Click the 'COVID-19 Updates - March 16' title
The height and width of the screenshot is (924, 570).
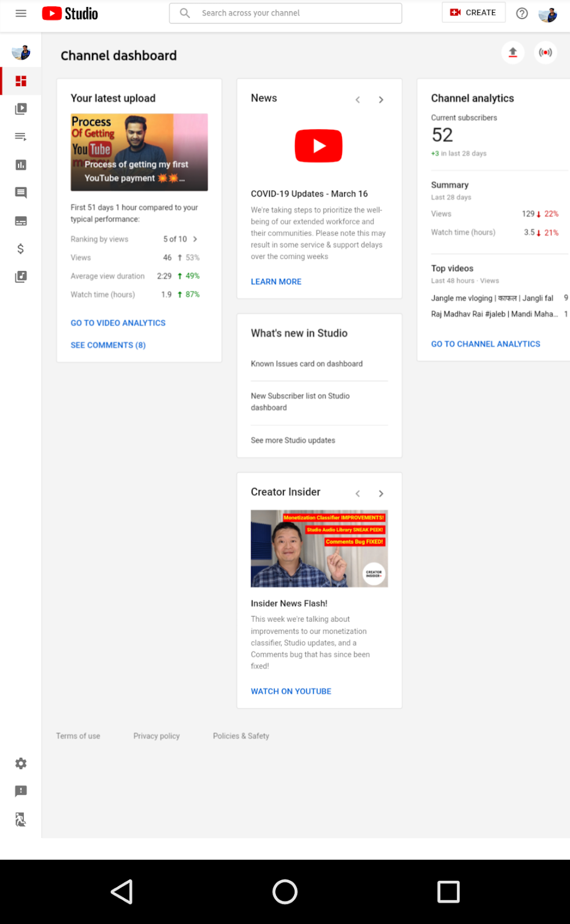[x=309, y=194]
